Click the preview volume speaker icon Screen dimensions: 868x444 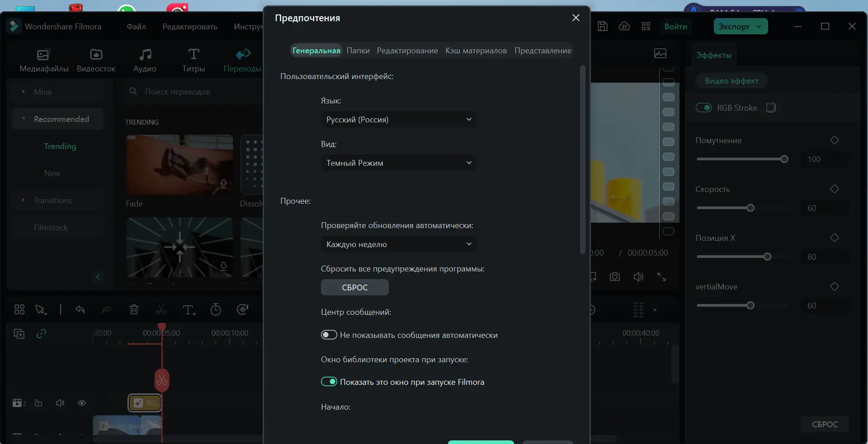pos(638,276)
